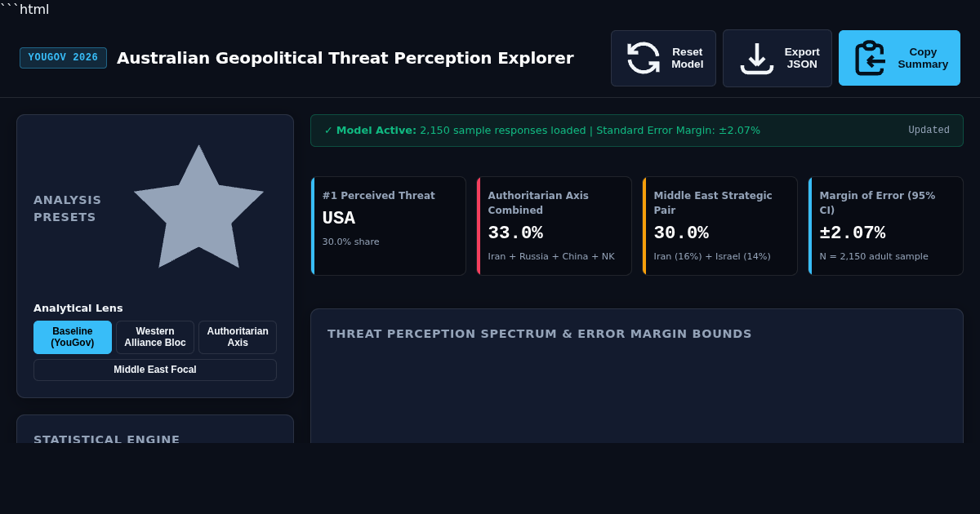Click the Copy Summary clipboard icon
Viewport: 980px width, 514px height.
coord(870,58)
